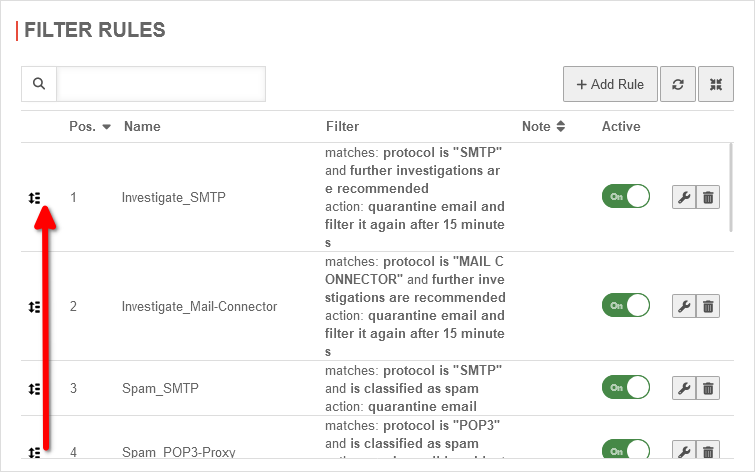Viewport: 755px width, 472px height.
Task: Edit Spam_SMTP rule with wrench icon
Action: click(685, 388)
